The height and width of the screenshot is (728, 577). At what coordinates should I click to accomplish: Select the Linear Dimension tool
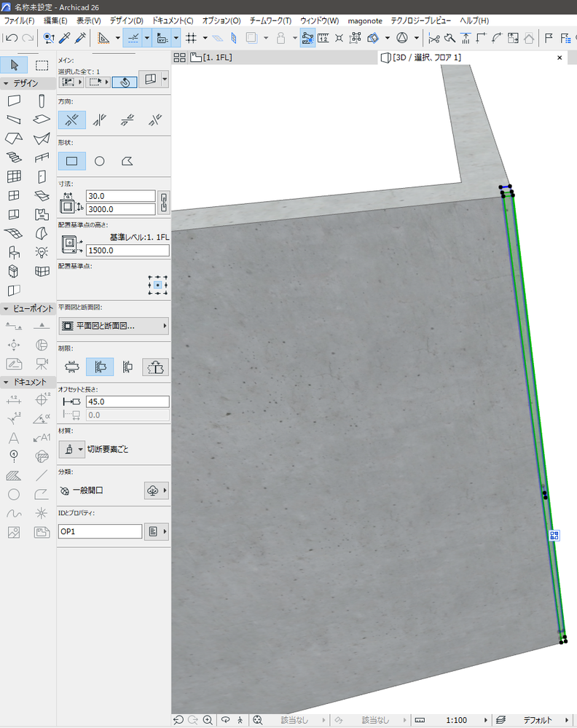tap(14, 400)
